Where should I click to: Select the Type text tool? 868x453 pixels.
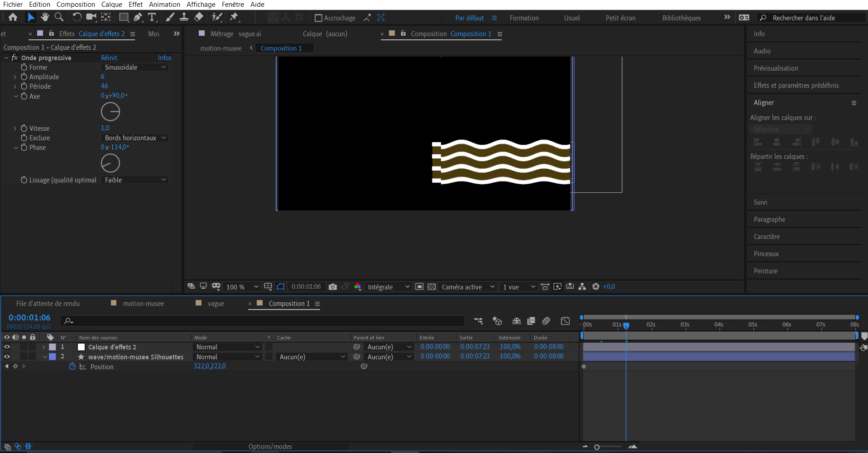152,17
